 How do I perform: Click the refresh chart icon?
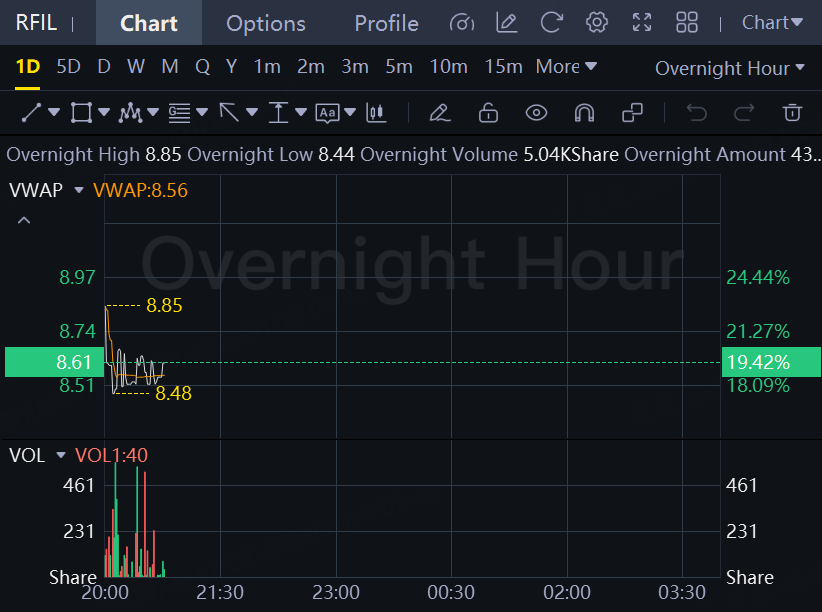551,22
